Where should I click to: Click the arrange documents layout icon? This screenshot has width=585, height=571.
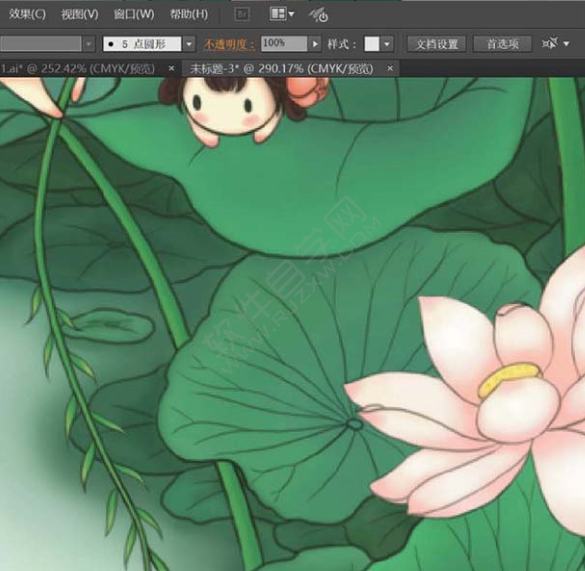coord(278,14)
